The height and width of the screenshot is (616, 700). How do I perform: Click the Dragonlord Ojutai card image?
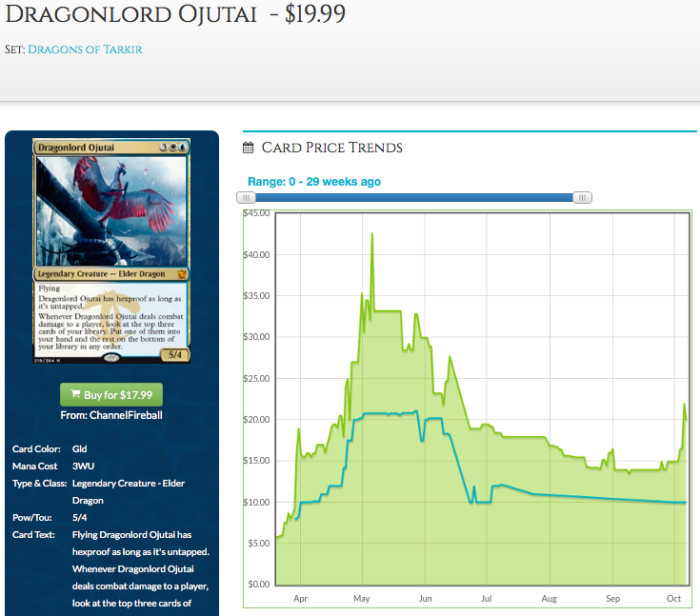pos(111,250)
